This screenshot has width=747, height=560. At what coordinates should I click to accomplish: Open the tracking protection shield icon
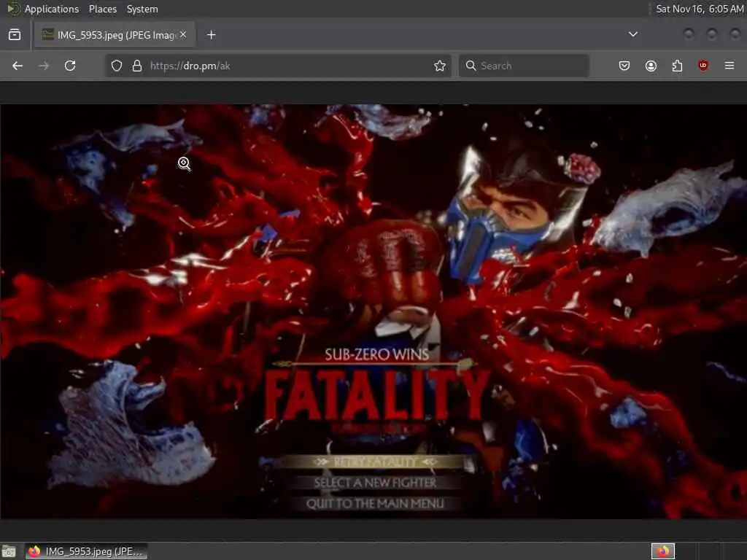(117, 66)
